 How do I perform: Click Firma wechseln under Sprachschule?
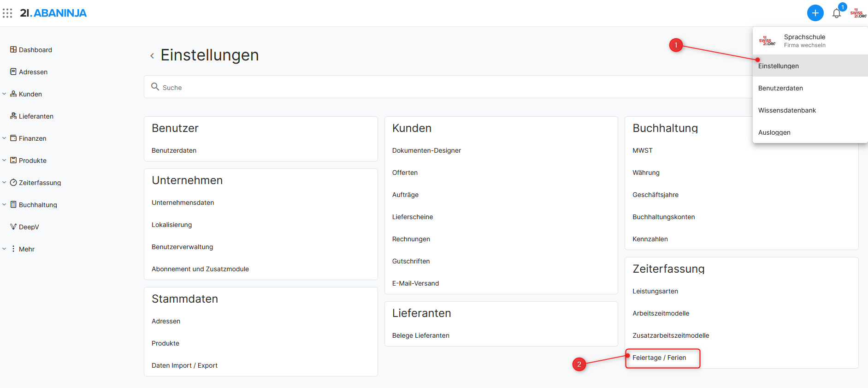tap(804, 45)
